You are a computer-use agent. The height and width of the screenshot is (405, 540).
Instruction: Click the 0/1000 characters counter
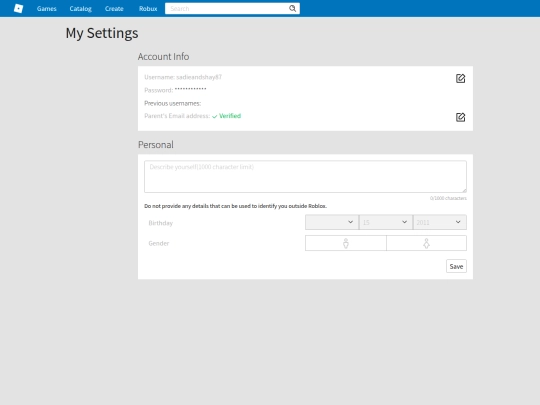click(448, 198)
